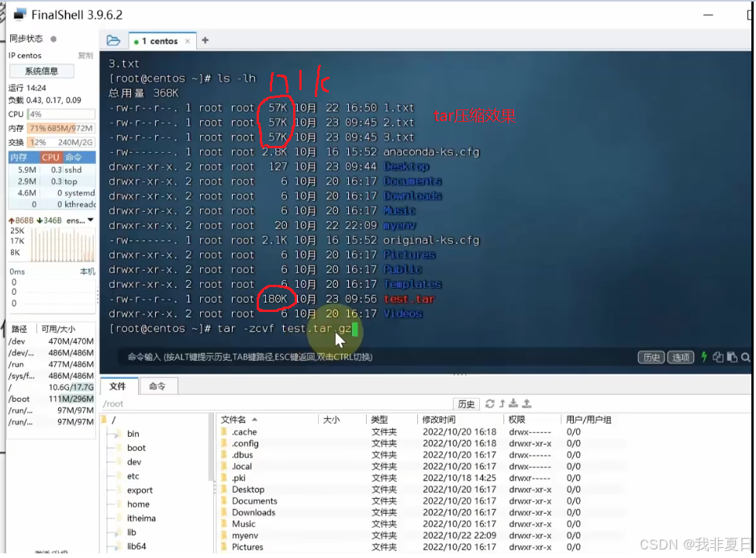Open terminal search magnifier icon
Screen dimensions: 756x558
745,357
